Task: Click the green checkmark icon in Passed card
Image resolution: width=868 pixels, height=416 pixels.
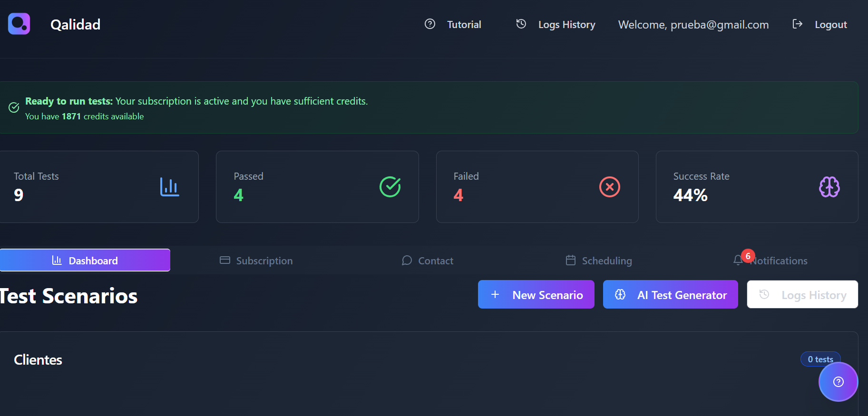Action: 390,187
